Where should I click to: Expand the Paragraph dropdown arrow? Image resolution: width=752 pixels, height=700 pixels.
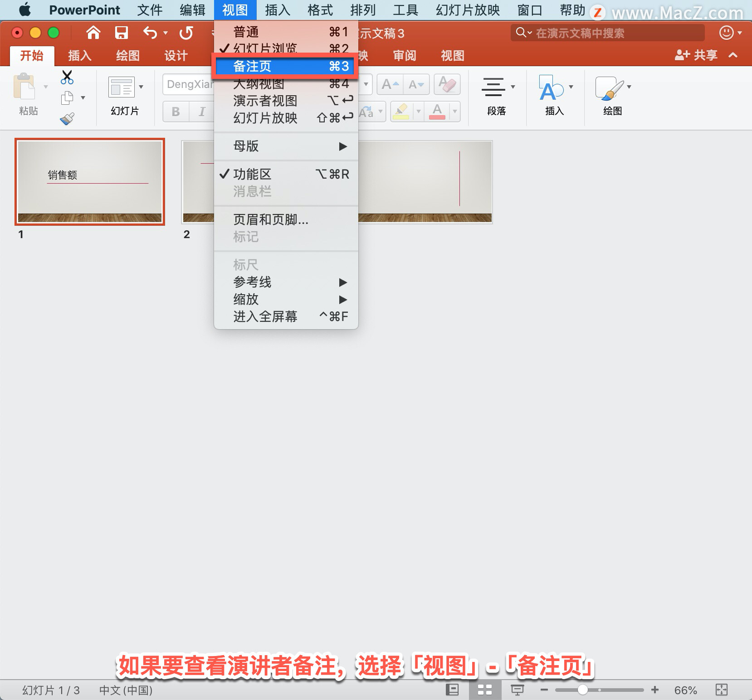coord(513,87)
